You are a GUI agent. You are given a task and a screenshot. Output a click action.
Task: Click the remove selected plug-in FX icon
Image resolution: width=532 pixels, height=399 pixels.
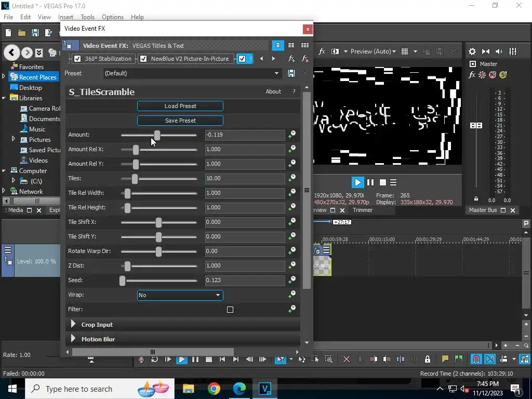click(305, 59)
